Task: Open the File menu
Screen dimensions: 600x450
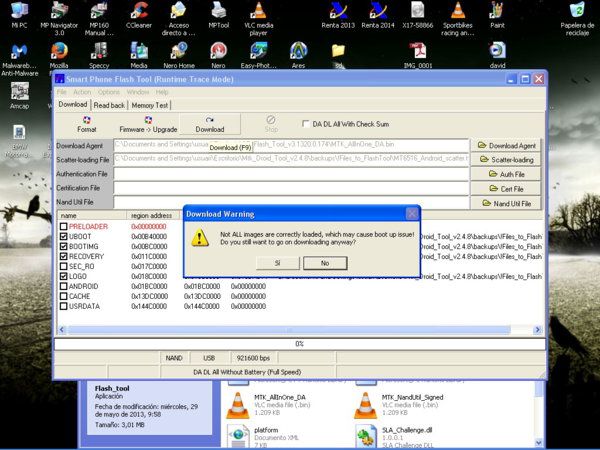Action: coord(61,92)
